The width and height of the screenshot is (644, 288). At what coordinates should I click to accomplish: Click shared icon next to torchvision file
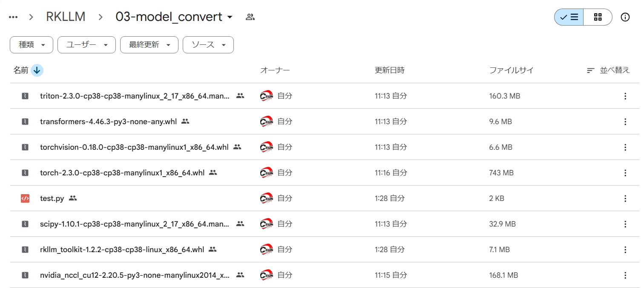coord(237,147)
